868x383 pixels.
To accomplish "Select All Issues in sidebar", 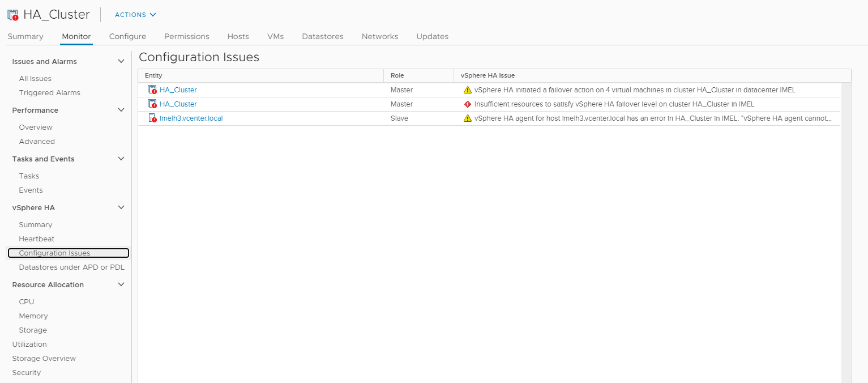I will point(35,79).
